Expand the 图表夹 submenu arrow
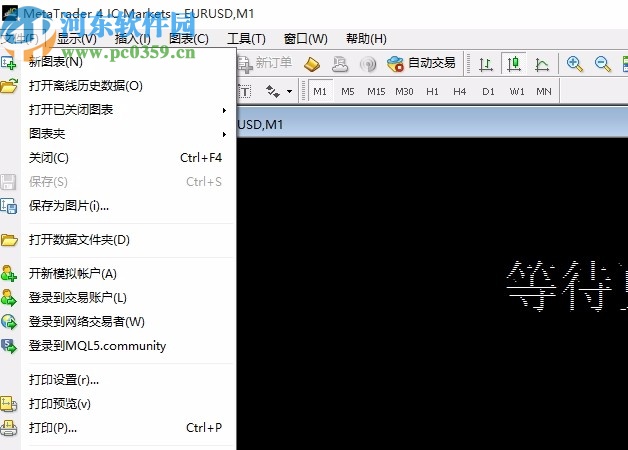This screenshot has height=450, width=628. [x=224, y=134]
